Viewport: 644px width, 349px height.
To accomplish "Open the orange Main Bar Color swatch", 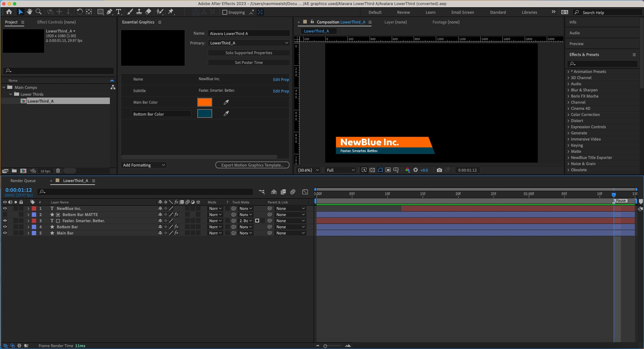I will coord(205,102).
